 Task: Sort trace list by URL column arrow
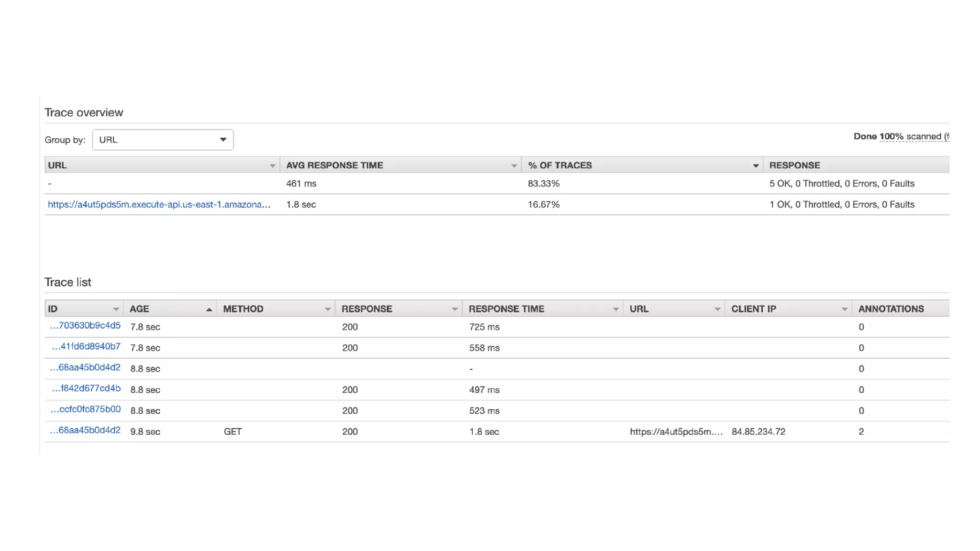[x=717, y=309]
